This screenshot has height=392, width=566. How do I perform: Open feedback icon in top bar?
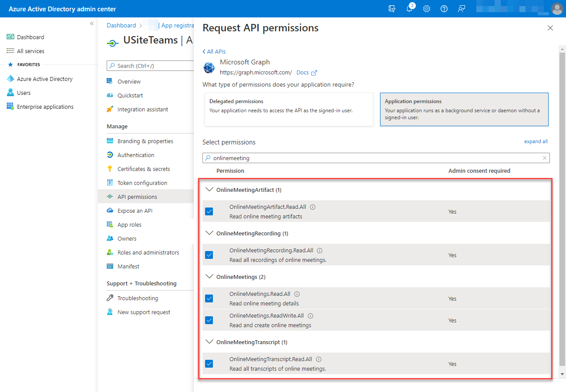tap(462, 9)
